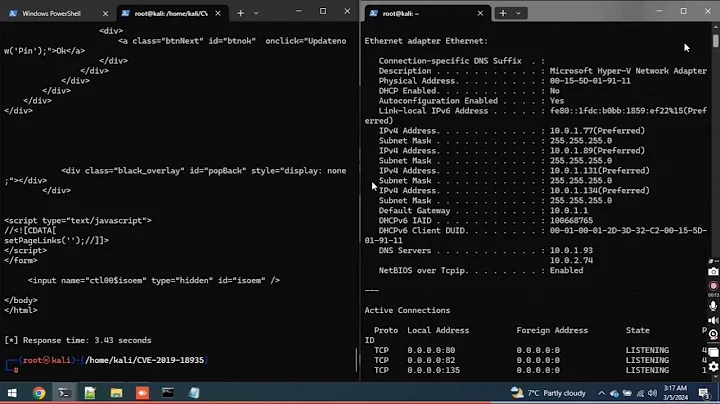Click the local address 0.0.0.0:82
The width and height of the screenshot is (720, 404).
click(431, 360)
